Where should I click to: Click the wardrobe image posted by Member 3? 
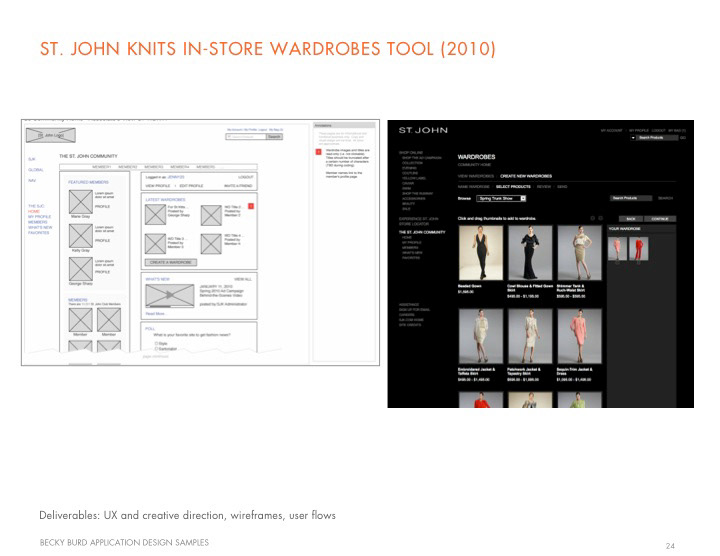[155, 244]
